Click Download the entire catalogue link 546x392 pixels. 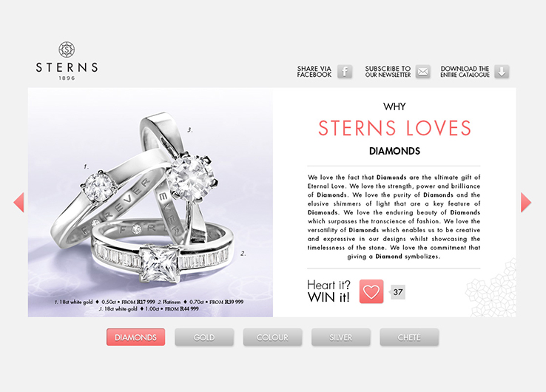click(465, 72)
